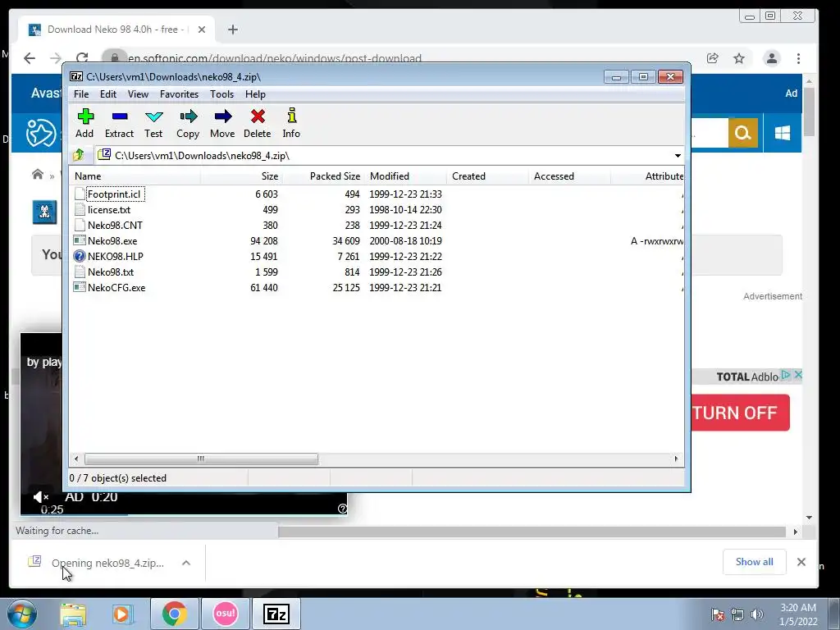
Task: Click the video ad info question icon
Action: (342, 509)
